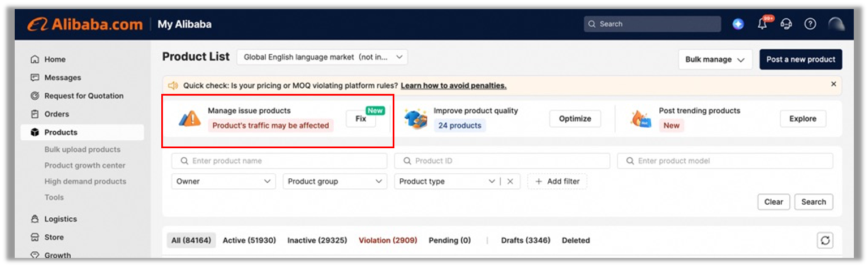Click the Growth icon in sidebar

pyautogui.click(x=35, y=255)
